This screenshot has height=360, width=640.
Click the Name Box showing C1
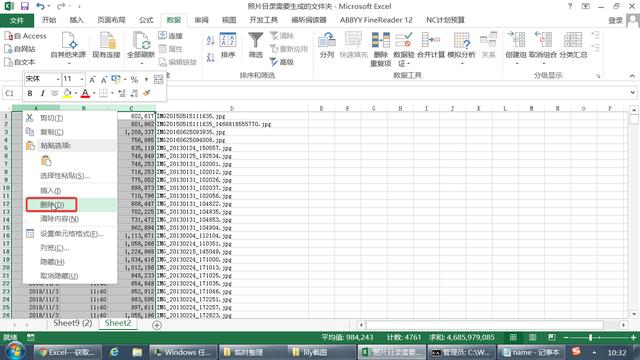(10, 93)
